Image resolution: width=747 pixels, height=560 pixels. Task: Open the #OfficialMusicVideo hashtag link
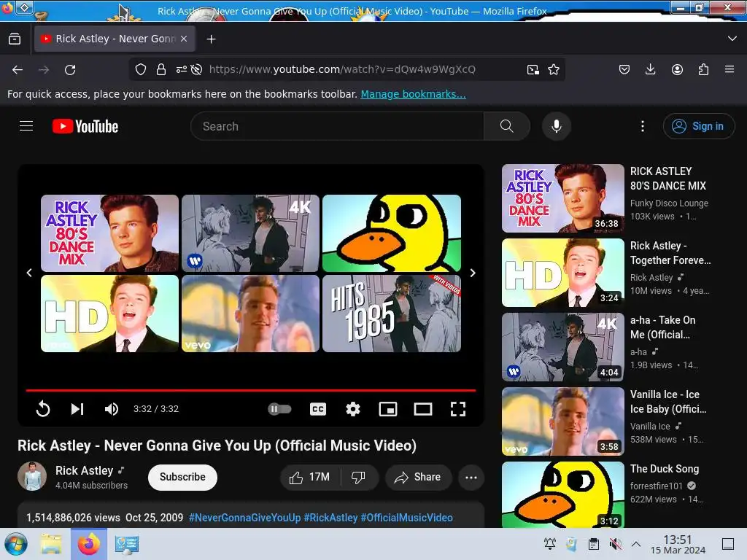pos(406,518)
